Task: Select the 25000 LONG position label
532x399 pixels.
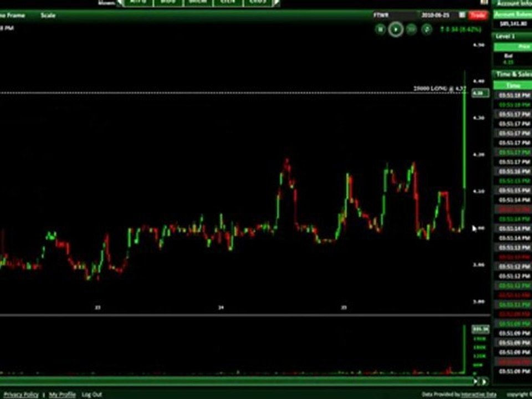Action: (439, 89)
